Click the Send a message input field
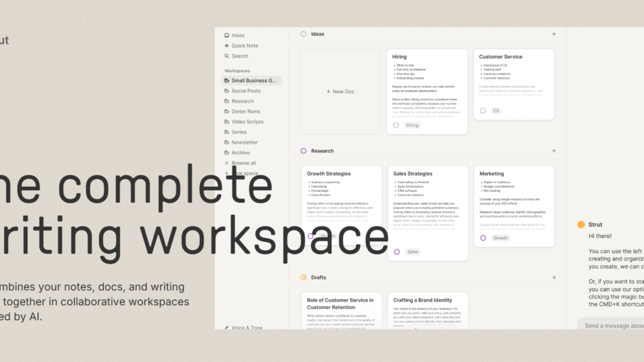 [x=610, y=325]
